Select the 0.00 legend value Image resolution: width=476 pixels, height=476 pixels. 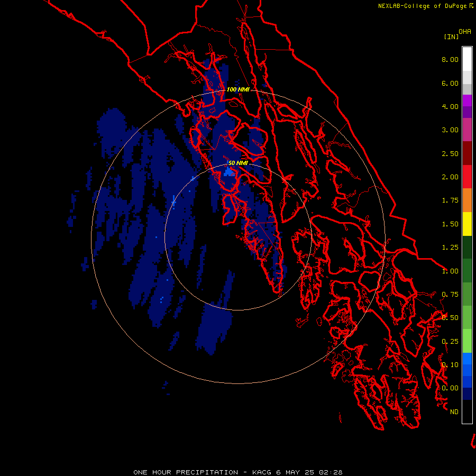pos(450,388)
